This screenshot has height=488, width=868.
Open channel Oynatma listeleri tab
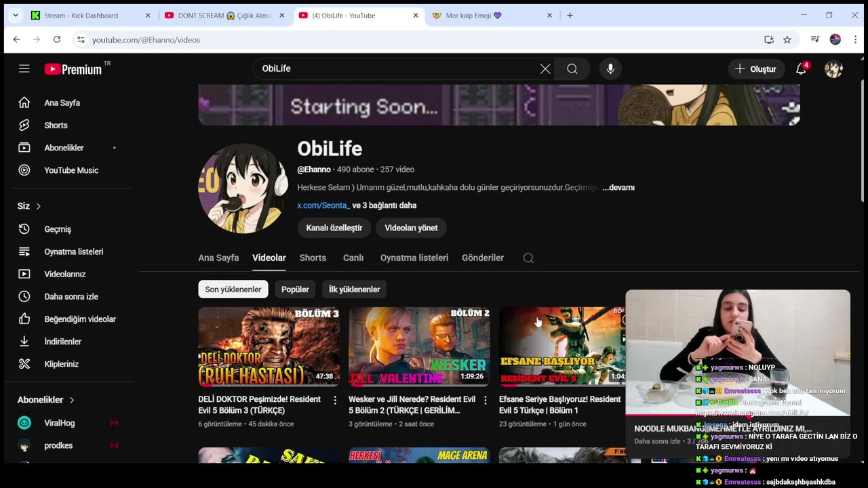coord(414,258)
